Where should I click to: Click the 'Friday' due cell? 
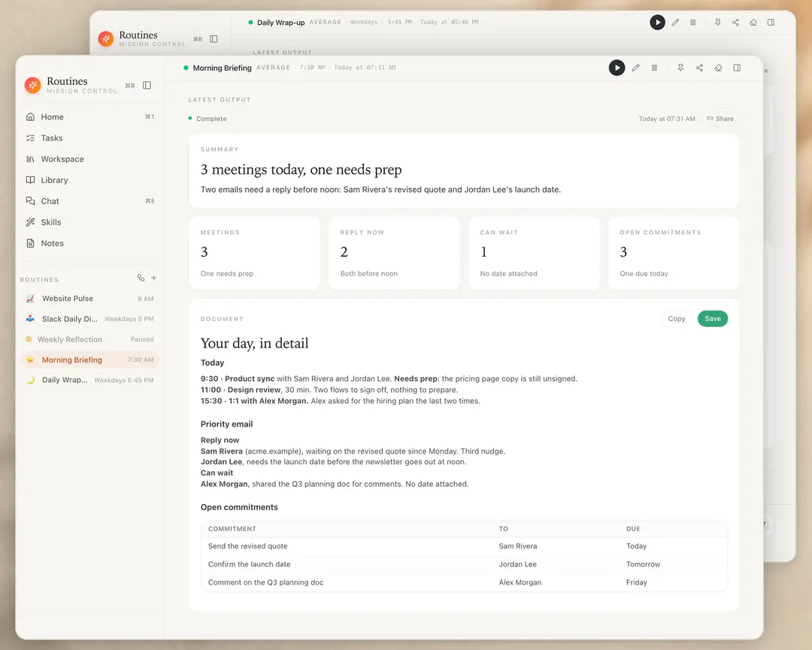coord(637,582)
